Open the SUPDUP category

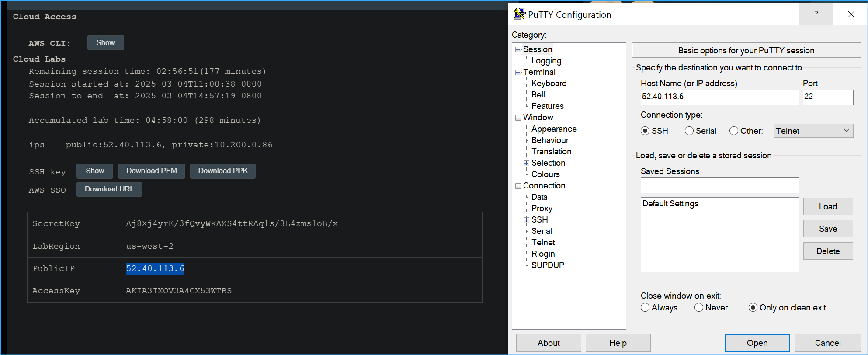point(548,265)
